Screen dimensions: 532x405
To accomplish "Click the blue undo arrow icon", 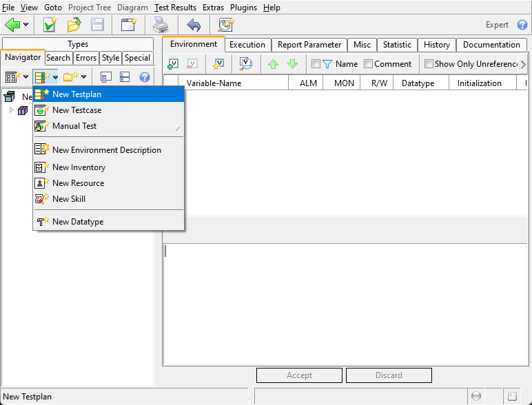I will tap(194, 25).
